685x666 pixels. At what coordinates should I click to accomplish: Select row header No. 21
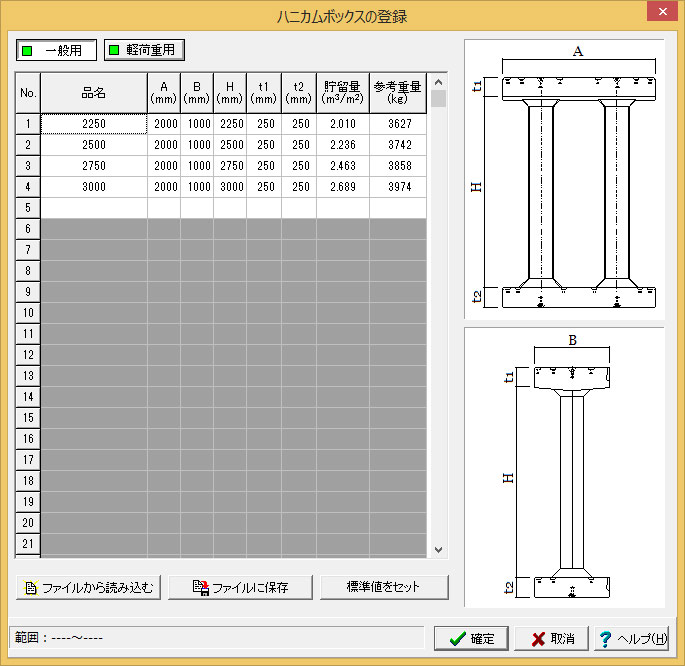(x=28, y=544)
